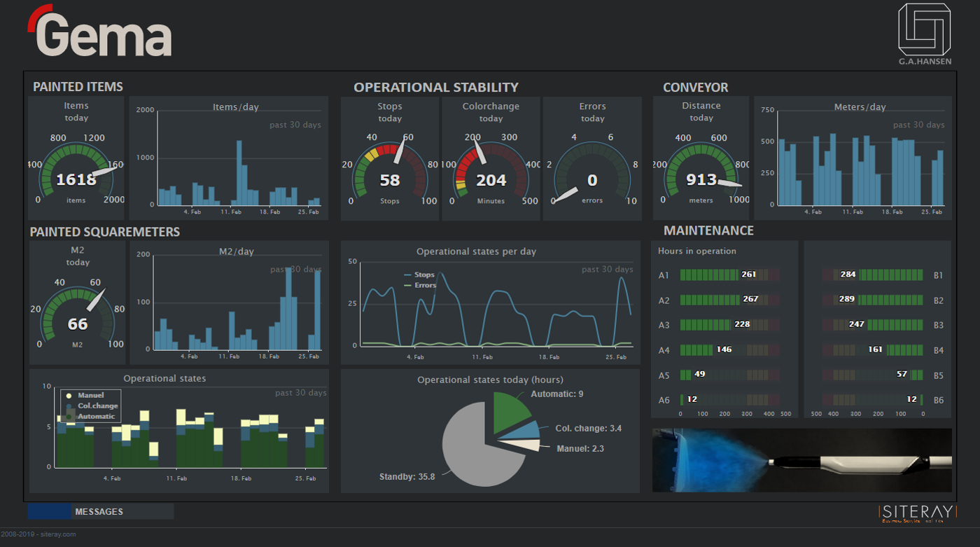Expand the MESSAGES panel
This screenshot has height=547, width=980.
99,512
